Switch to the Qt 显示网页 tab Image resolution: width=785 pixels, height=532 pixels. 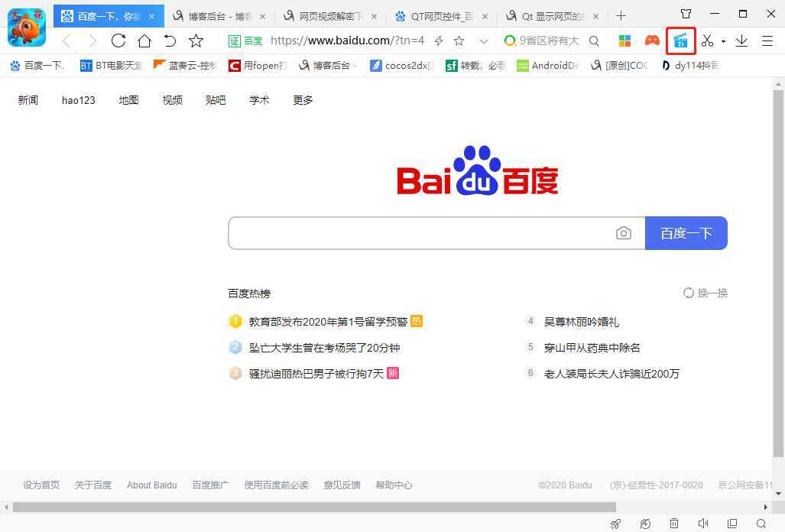click(x=552, y=17)
